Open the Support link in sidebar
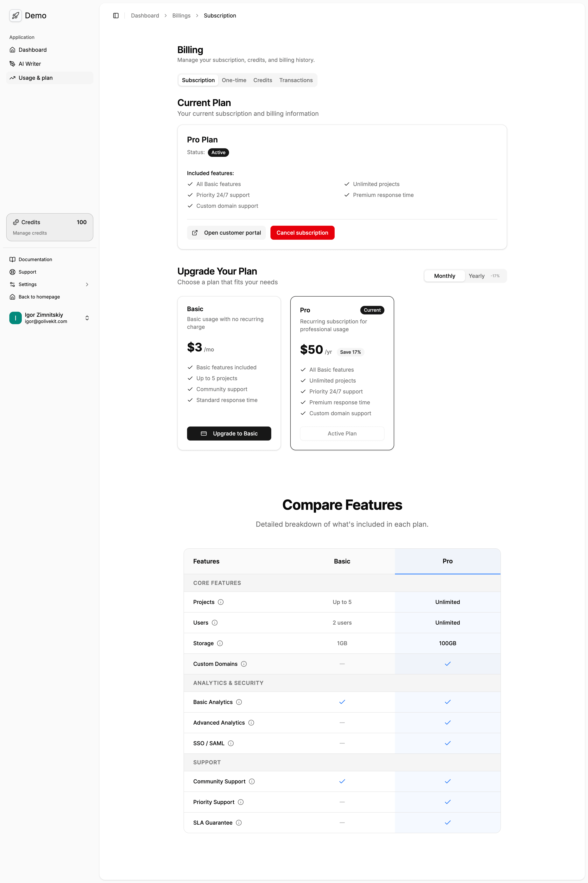This screenshot has width=588, height=883. click(50, 272)
